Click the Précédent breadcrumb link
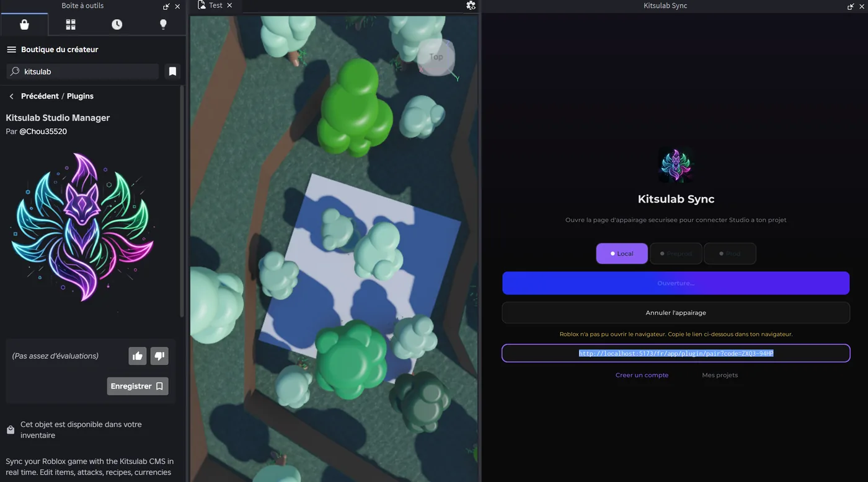The height and width of the screenshot is (482, 868). click(40, 96)
